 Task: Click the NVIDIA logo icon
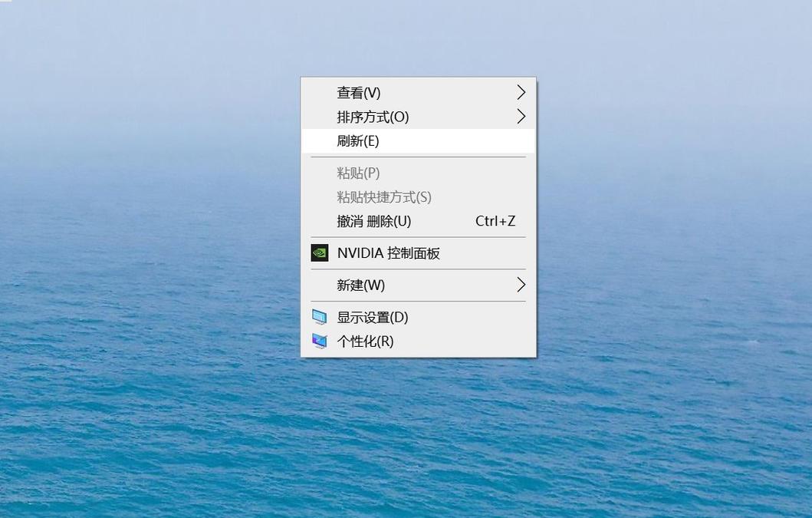coord(320,253)
